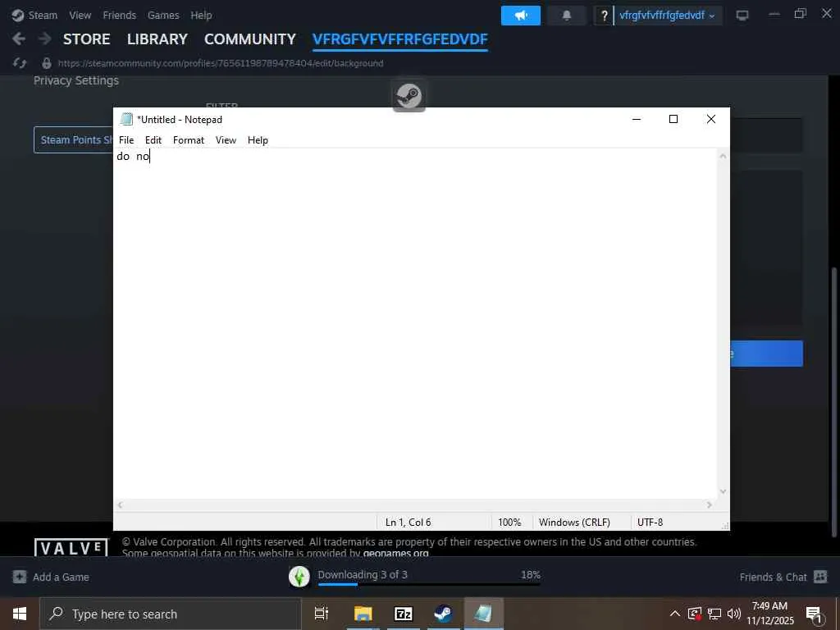The height and width of the screenshot is (630, 840).
Task: Click the Steam Points Shop button
Action: pos(74,139)
